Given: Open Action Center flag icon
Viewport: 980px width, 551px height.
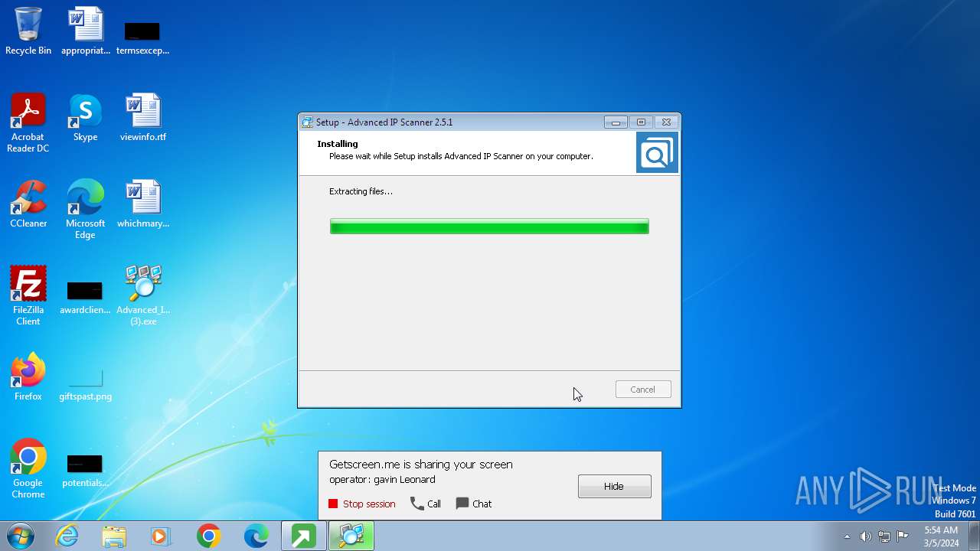Looking at the screenshot, I should click(903, 536).
